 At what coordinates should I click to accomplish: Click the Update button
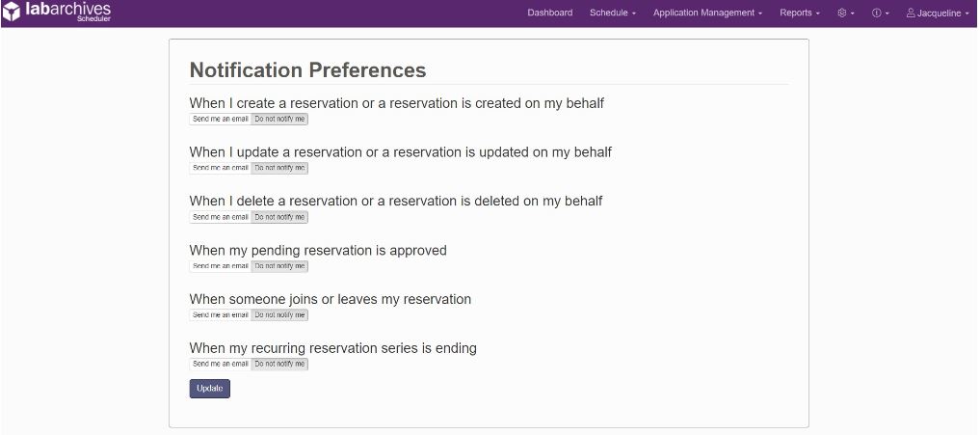coord(210,389)
